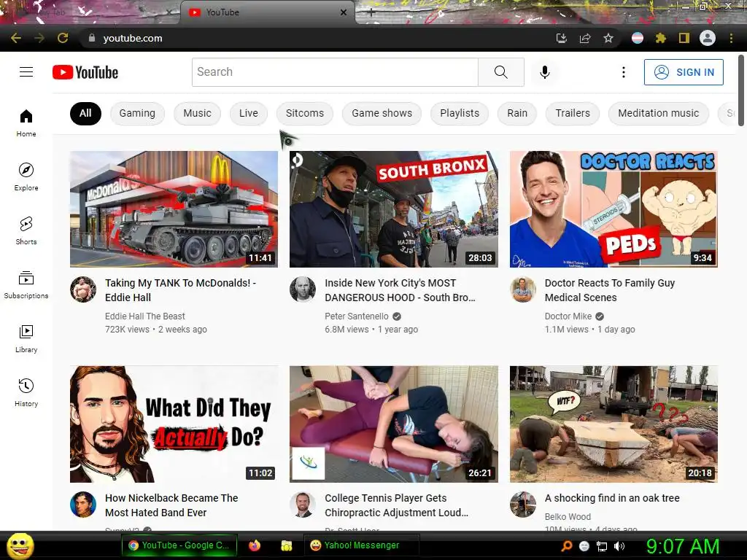Click the smiley start button on taskbar
The height and width of the screenshot is (560, 747).
tap(20, 545)
